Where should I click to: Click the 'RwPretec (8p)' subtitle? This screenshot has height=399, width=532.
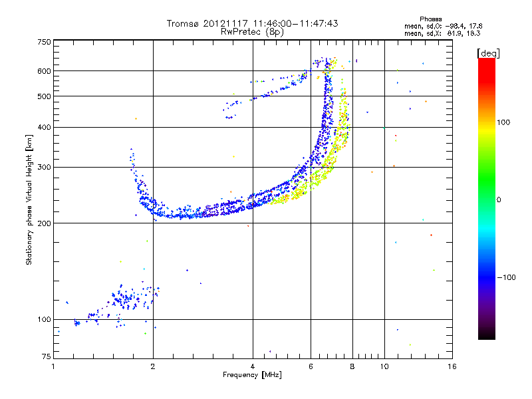pyautogui.click(x=252, y=32)
